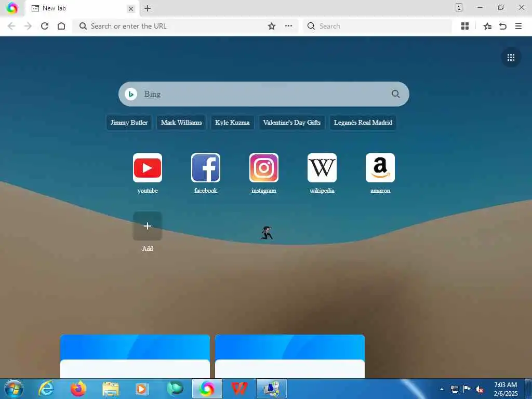Click the Bing search box
This screenshot has height=399, width=532.
[x=263, y=94]
